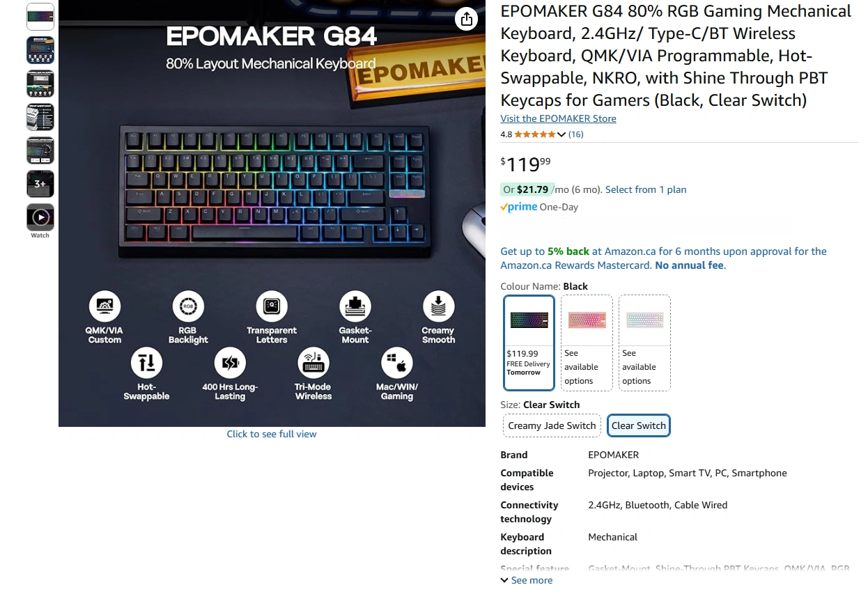Open Select from 1 plan link
The image size is (868, 594).
646,189
